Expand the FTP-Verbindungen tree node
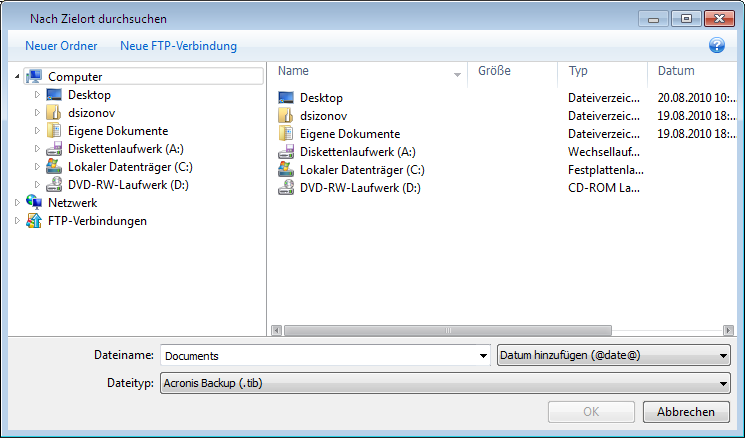Screen dimensions: 745x438 tap(17, 221)
